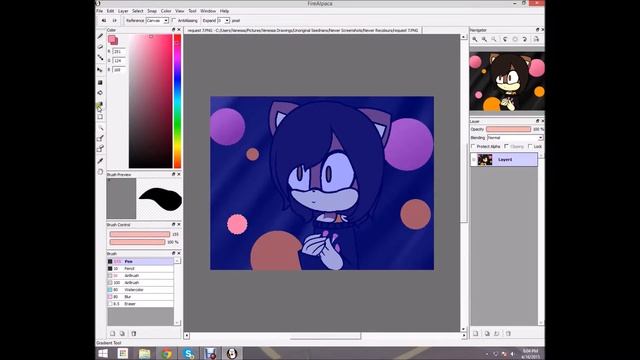Open the Reference dropdown
This screenshot has width=640, height=360.
pos(158,20)
